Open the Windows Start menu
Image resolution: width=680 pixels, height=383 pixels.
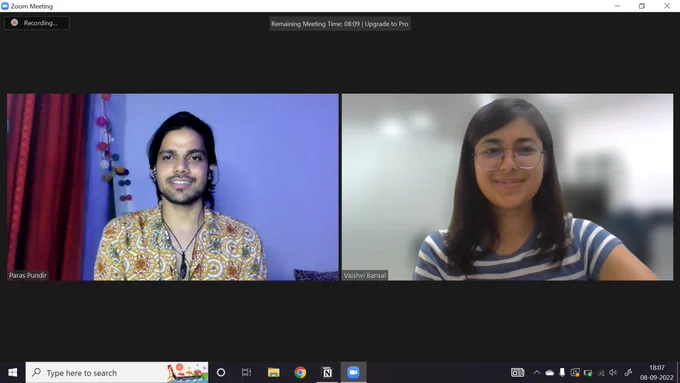point(13,373)
